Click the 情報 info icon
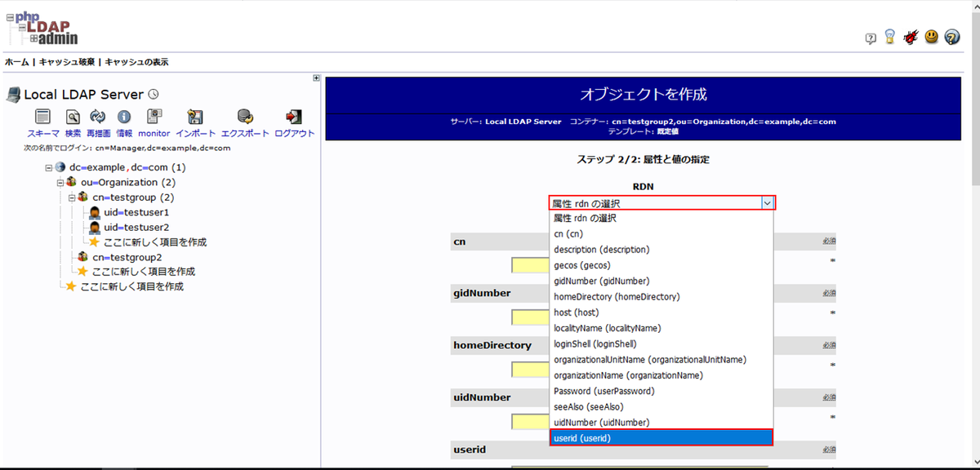980x470 pixels. point(124,117)
